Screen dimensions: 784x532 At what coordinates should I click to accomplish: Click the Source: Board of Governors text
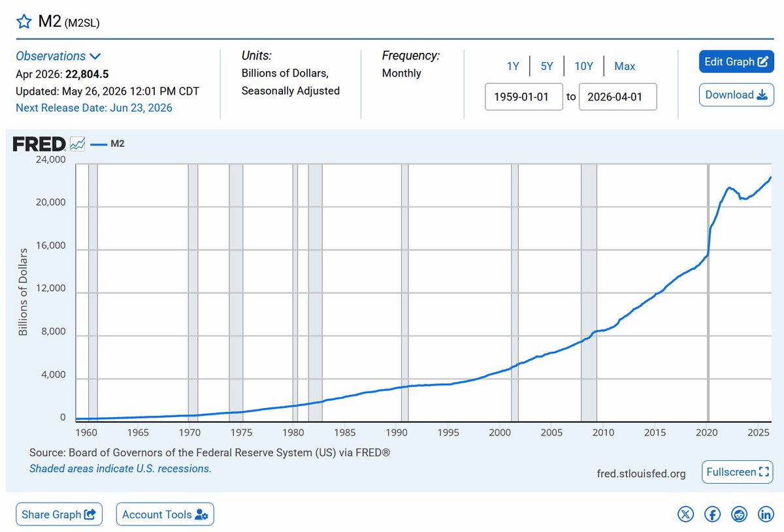pos(210,452)
